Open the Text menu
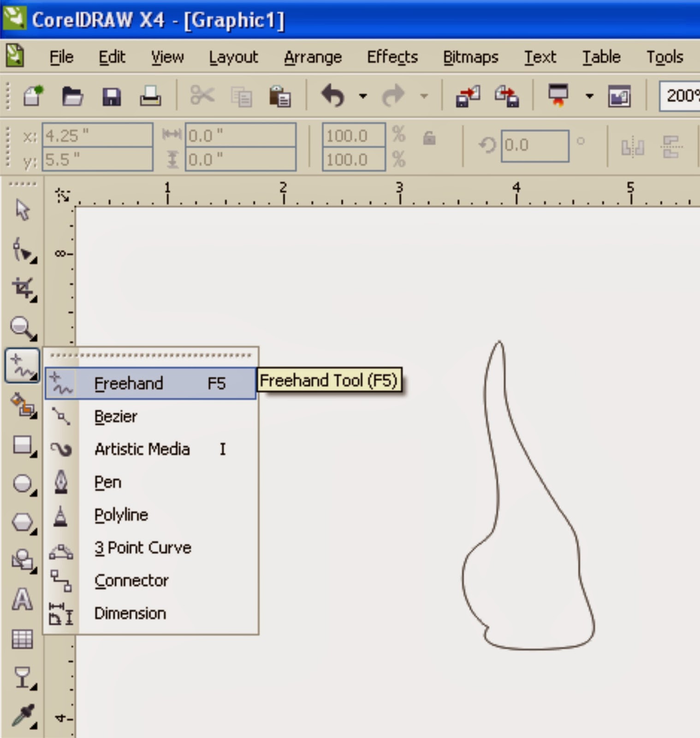Viewport: 700px width, 738px height. 540,57
